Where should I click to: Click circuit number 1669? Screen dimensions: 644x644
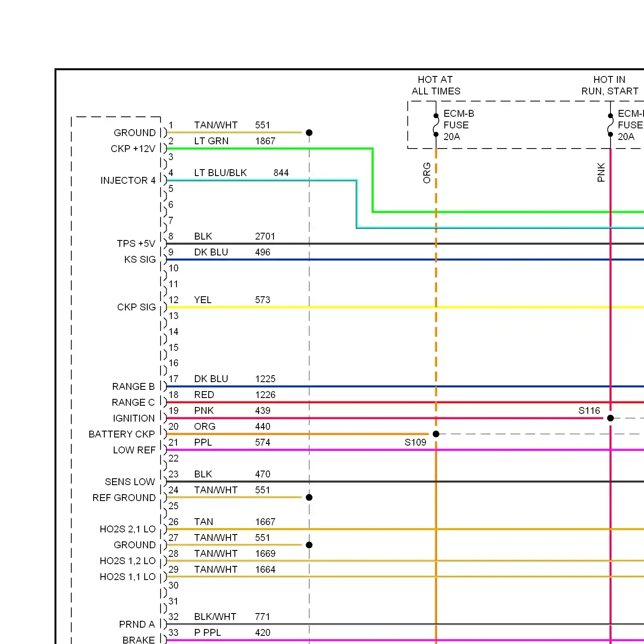pos(265,553)
